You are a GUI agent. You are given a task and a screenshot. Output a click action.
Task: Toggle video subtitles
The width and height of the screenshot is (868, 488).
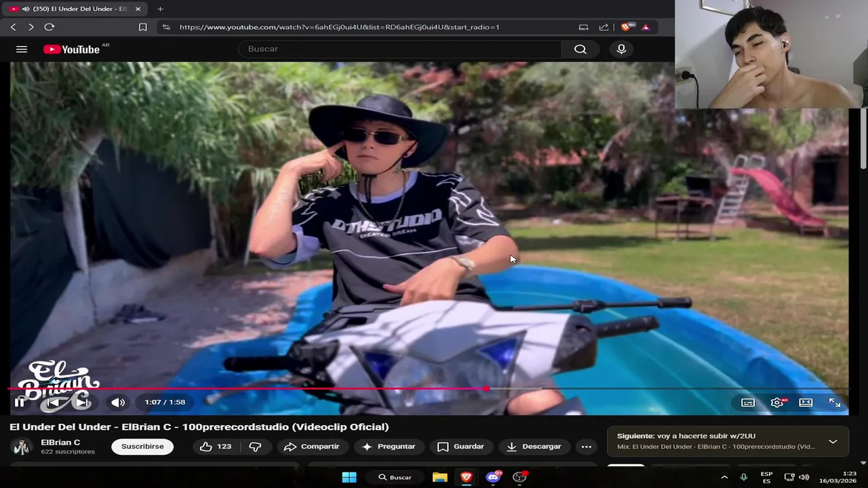748,403
